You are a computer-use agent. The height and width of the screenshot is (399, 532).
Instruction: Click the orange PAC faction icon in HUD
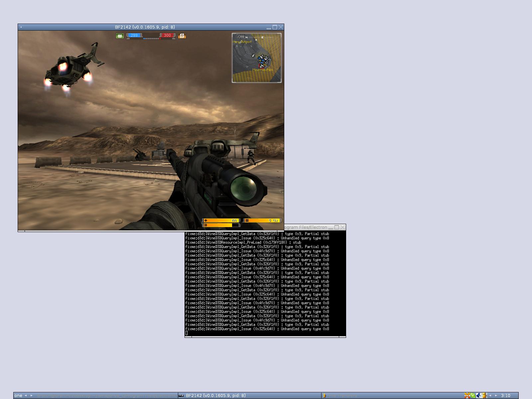[182, 36]
